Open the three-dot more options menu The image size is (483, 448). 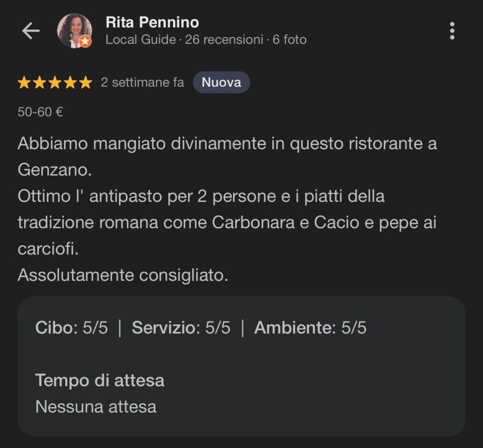point(452,31)
